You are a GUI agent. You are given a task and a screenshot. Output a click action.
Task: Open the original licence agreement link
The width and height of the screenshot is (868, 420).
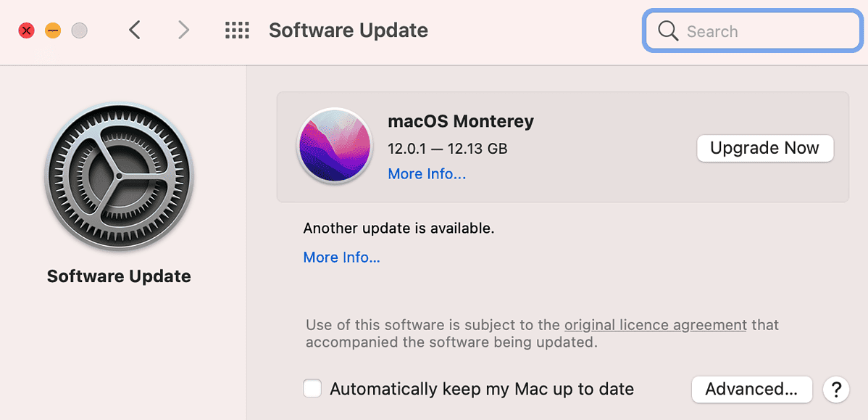(x=655, y=325)
